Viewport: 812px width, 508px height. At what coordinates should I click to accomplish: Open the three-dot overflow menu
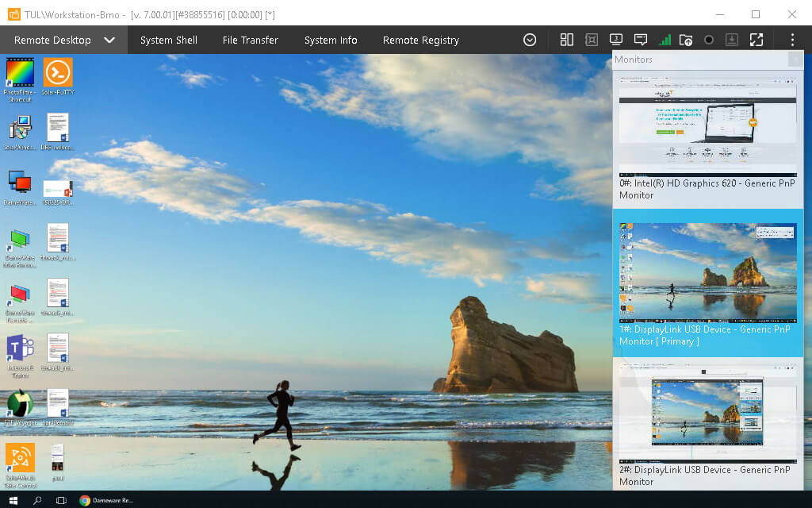pyautogui.click(x=791, y=40)
